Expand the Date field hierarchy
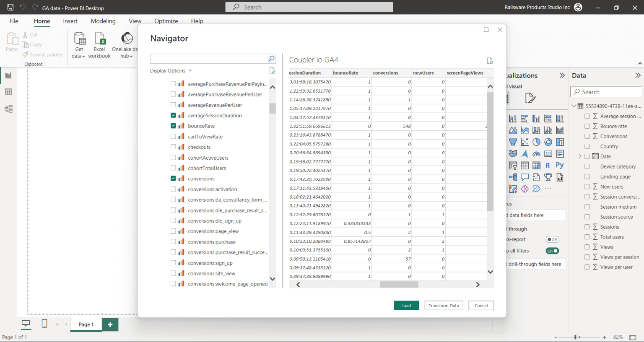Image resolution: width=644 pixels, height=342 pixels. 580,156
